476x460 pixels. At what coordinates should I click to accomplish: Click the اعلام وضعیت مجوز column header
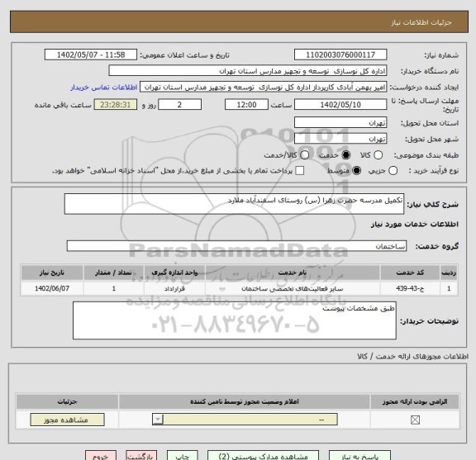(245, 401)
